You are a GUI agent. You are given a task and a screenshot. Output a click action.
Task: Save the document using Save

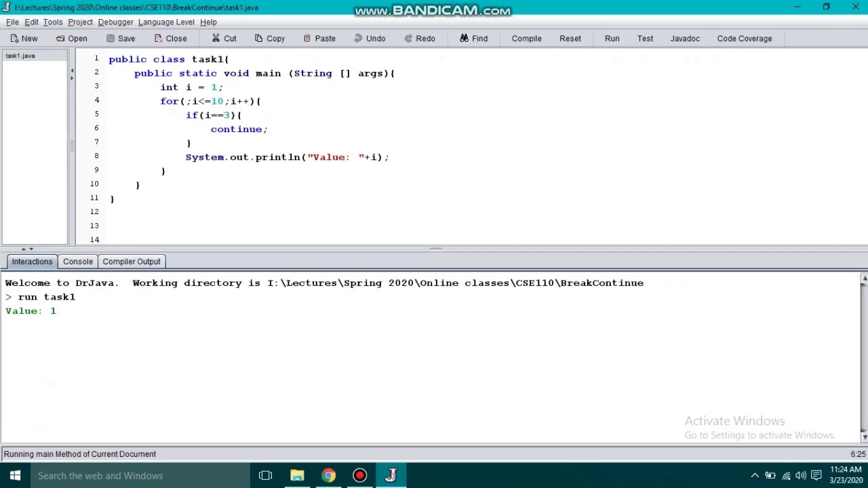click(x=121, y=39)
